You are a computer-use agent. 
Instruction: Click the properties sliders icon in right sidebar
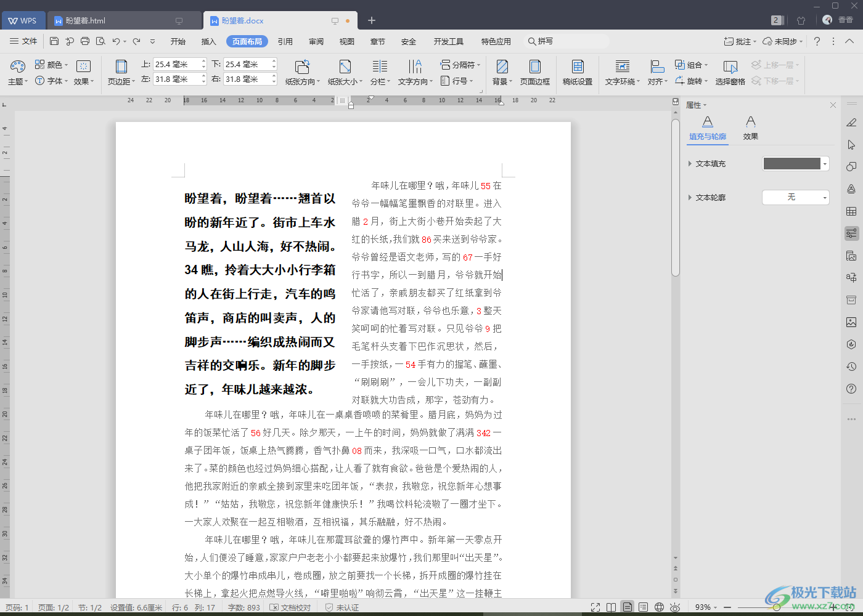click(x=851, y=233)
